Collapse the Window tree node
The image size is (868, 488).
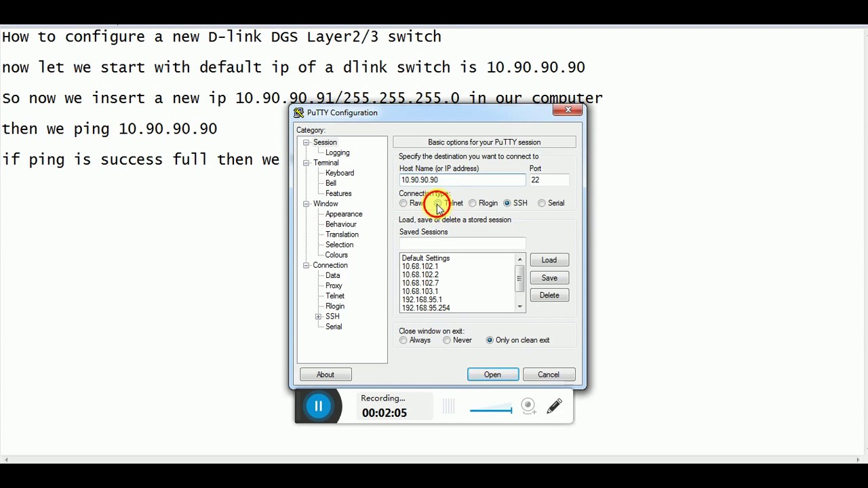coord(307,203)
